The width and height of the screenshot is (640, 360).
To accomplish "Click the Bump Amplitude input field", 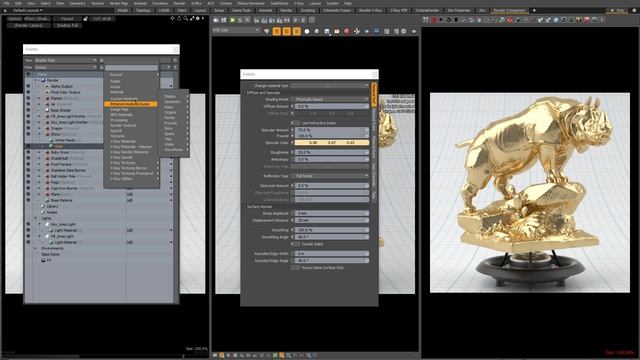I will coord(332,213).
